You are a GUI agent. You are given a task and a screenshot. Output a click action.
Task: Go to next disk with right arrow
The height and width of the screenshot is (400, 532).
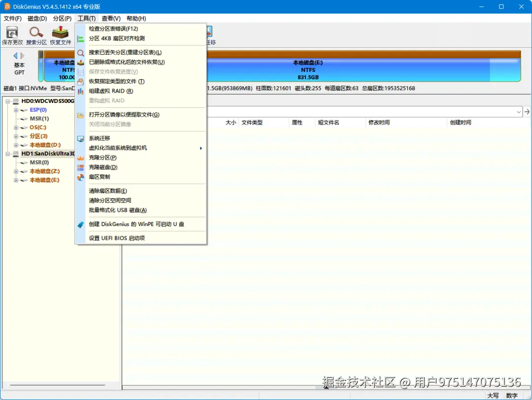click(22, 56)
